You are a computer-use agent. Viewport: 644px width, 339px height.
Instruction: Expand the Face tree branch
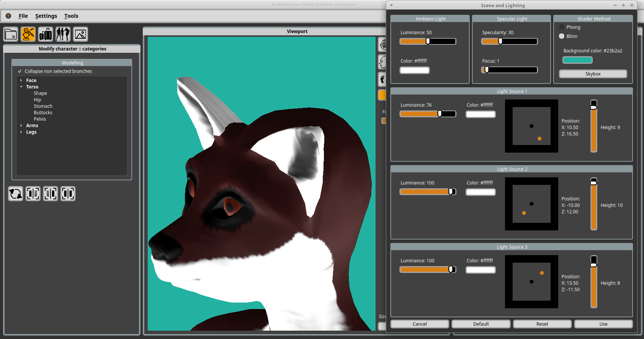(x=21, y=80)
